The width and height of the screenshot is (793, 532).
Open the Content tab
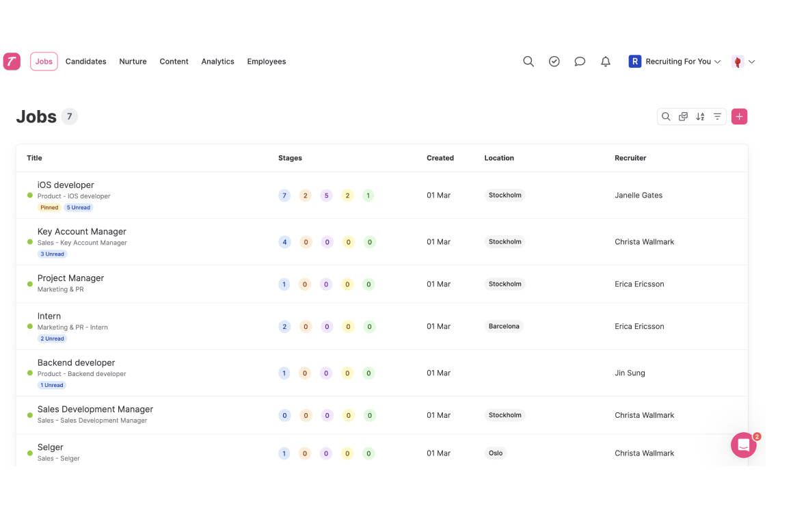click(174, 61)
